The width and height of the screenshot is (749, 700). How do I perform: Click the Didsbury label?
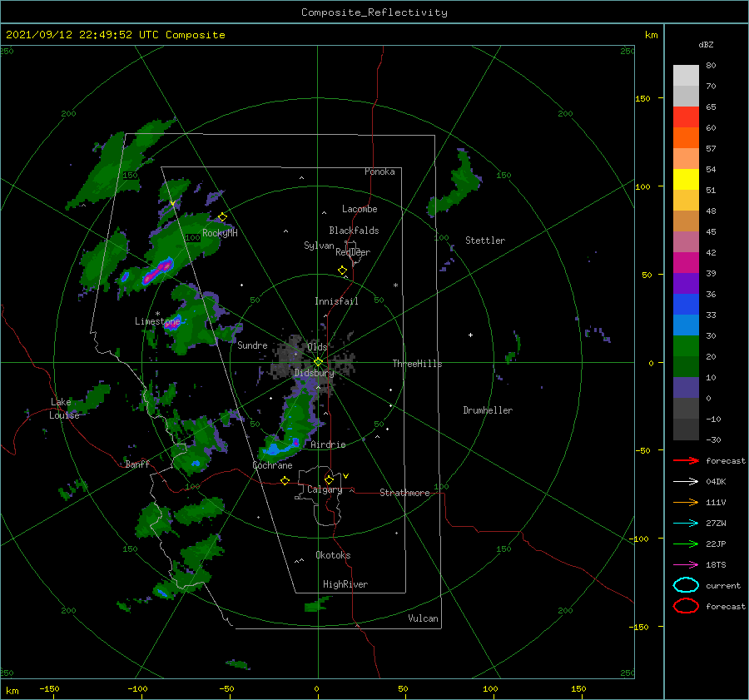(315, 373)
